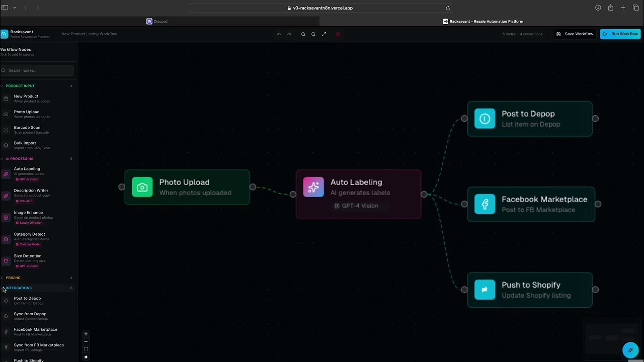This screenshot has height=362, width=644.
Task: Toggle the canvas interactivity lock
Action: point(86,357)
